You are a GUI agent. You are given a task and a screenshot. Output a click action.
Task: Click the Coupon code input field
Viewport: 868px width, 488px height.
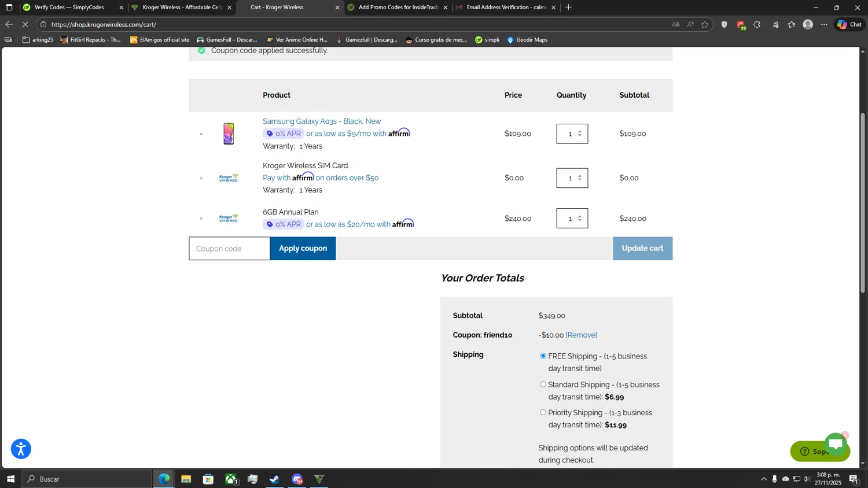229,249
